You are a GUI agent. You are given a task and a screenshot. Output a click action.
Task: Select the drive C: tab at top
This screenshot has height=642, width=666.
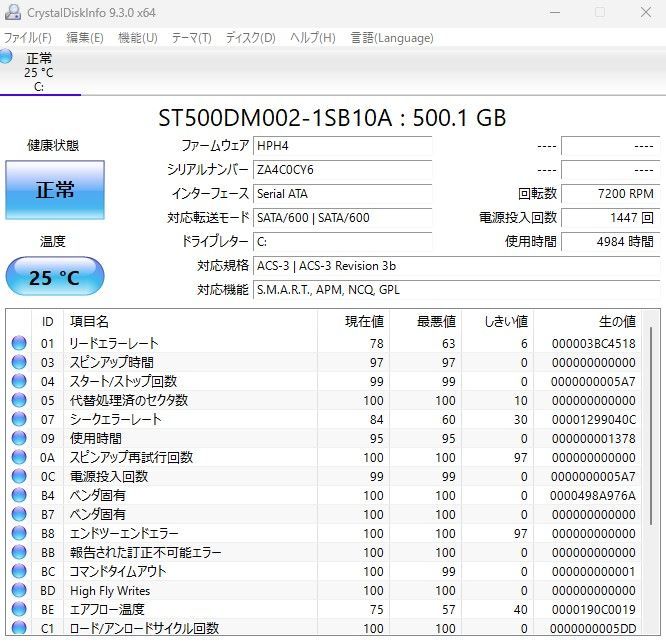(x=40, y=72)
